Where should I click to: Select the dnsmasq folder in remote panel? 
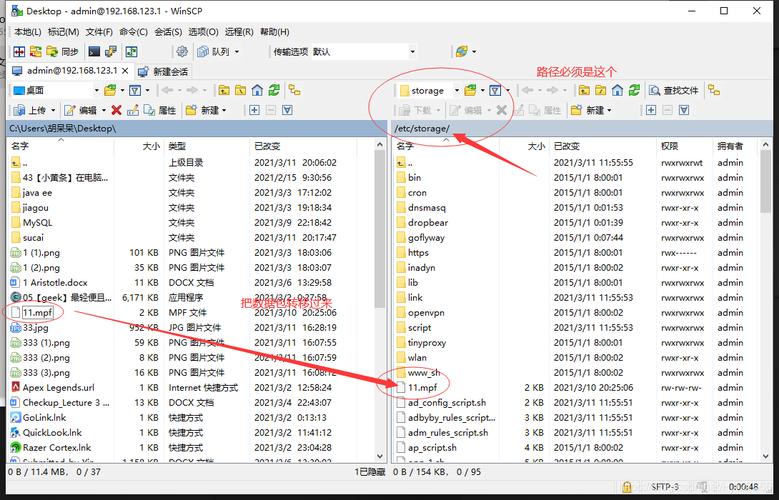click(x=427, y=208)
